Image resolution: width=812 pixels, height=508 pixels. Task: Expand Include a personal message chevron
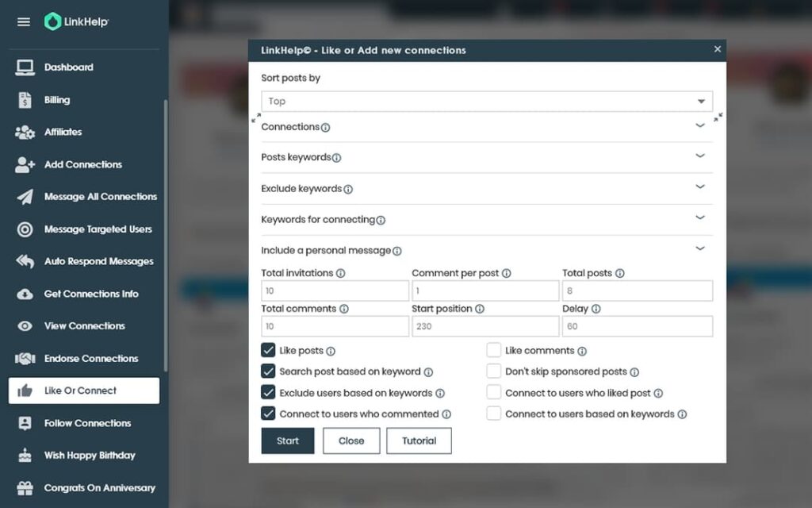[700, 248]
